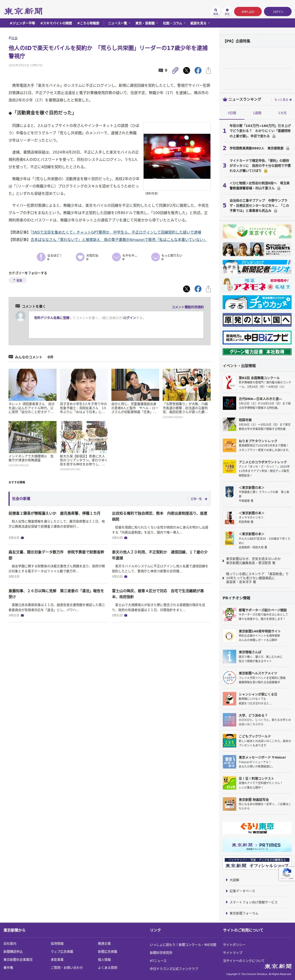Open the 東京新聞 オフィシャルショップ banner
This screenshot has width=295, height=980.
[x=257, y=863]
